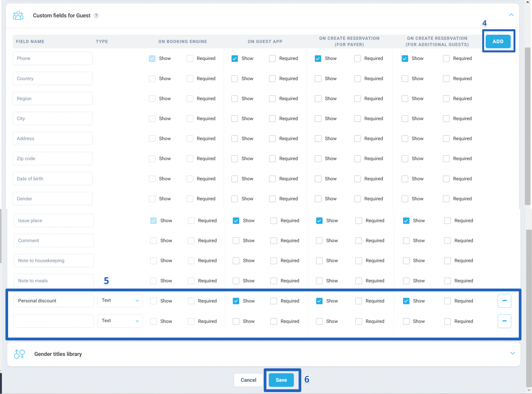
Task: Click the gender symbols icon in Gender titles library
Action: pos(20,354)
